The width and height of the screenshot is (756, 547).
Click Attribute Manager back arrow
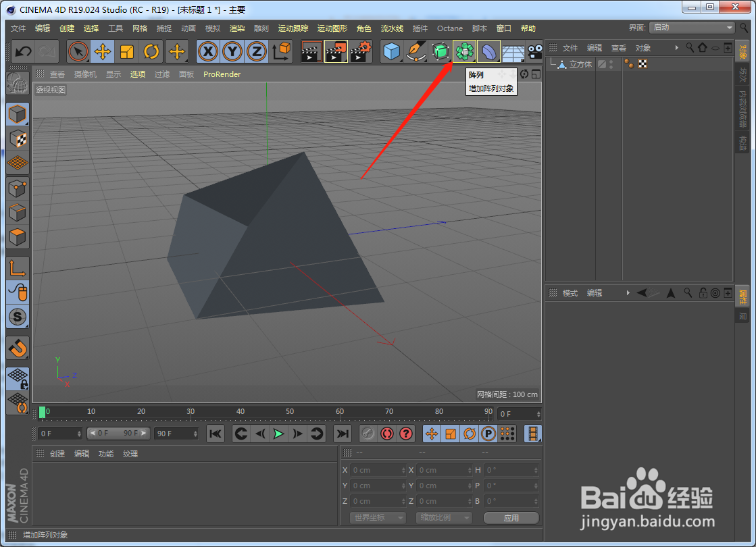(x=642, y=292)
